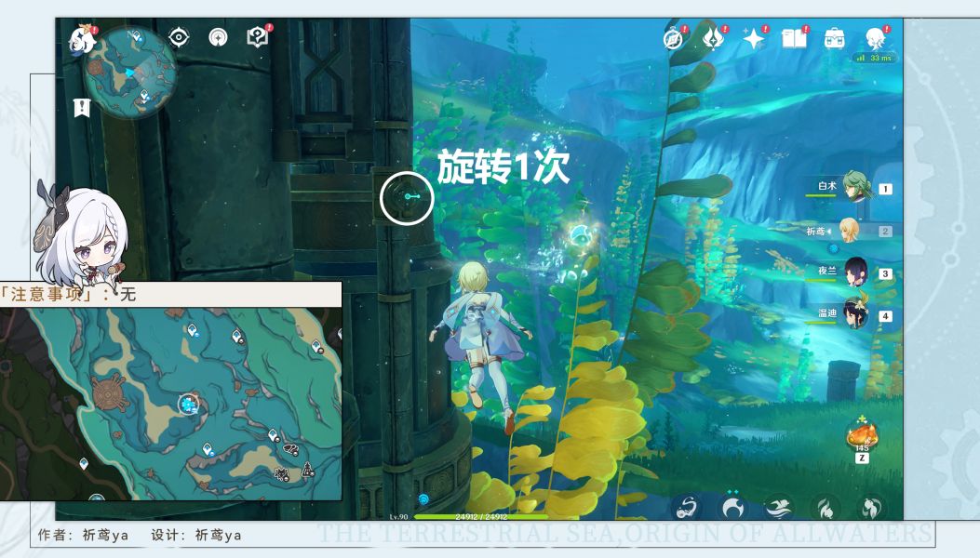Screen dimensions: 980x558
Task: Open the character profile icon top right
Action: pos(875,39)
